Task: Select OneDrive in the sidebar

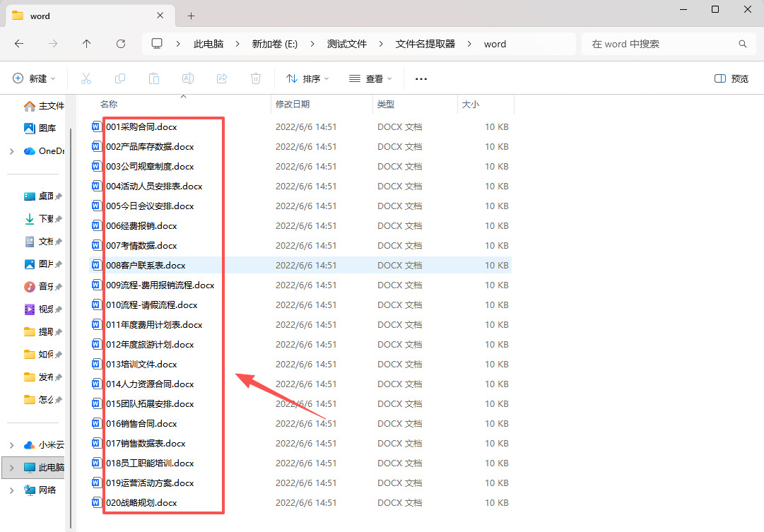Action: point(44,151)
